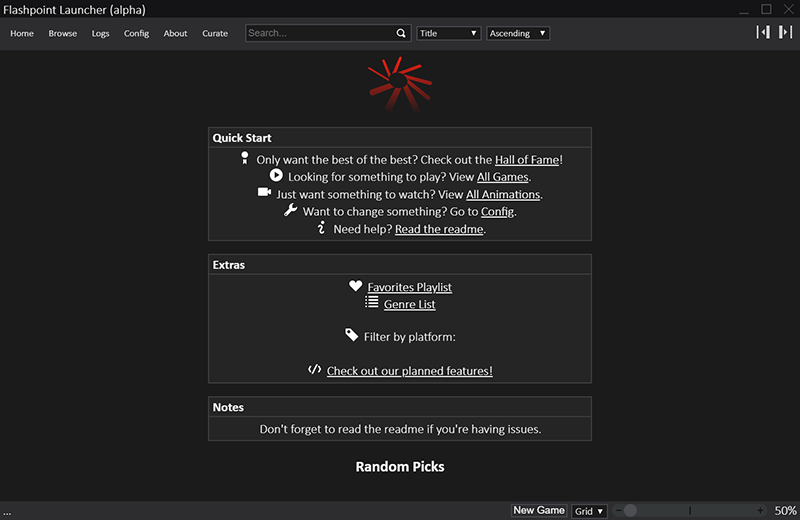Click the play icon beside All Games
The image size is (800, 520).
(x=276, y=175)
